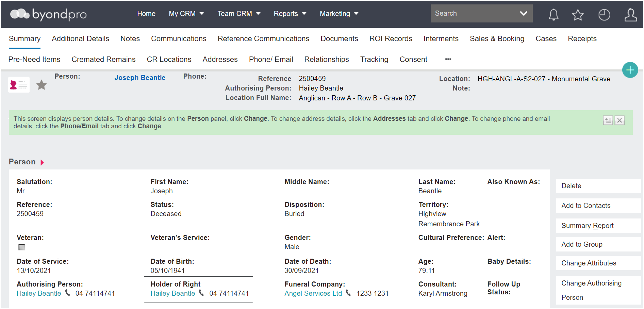
Task: Switch to the Documents tab
Action: pyautogui.click(x=339, y=39)
